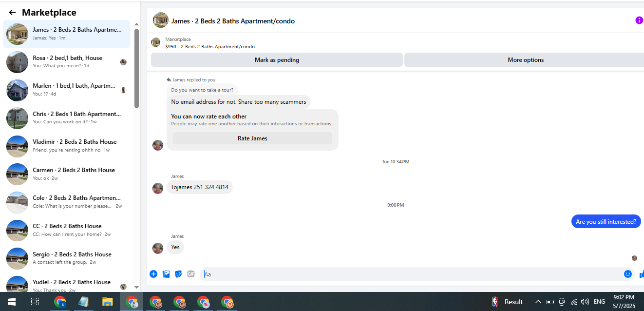Click the scroll-down arrow of chat list

click(x=136, y=287)
